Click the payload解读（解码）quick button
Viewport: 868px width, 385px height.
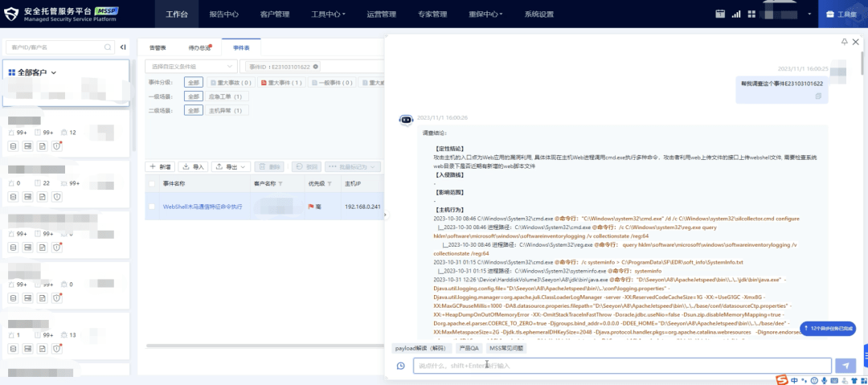click(420, 349)
